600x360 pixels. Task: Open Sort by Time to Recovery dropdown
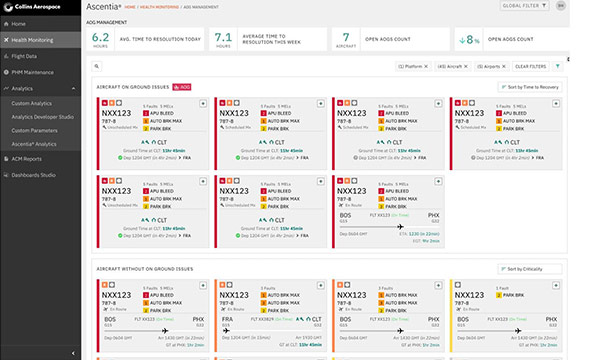coord(530,87)
